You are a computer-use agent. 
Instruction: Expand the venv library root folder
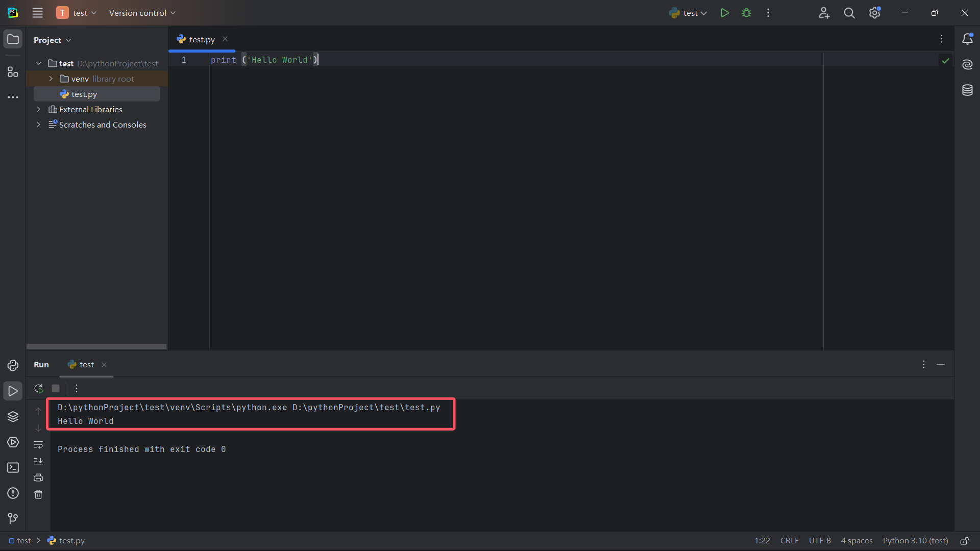pyautogui.click(x=51, y=79)
